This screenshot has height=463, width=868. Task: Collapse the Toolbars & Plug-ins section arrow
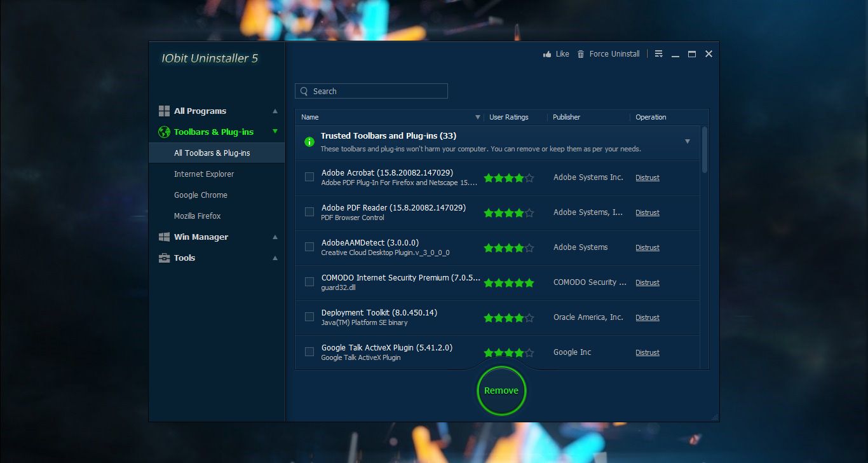tap(275, 132)
